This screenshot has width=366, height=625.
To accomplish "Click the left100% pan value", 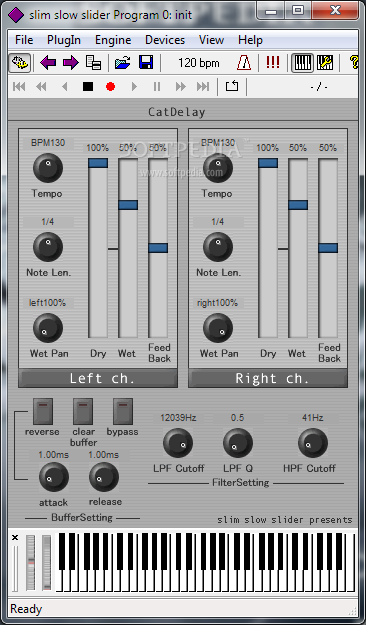I will pyautogui.click(x=47, y=303).
